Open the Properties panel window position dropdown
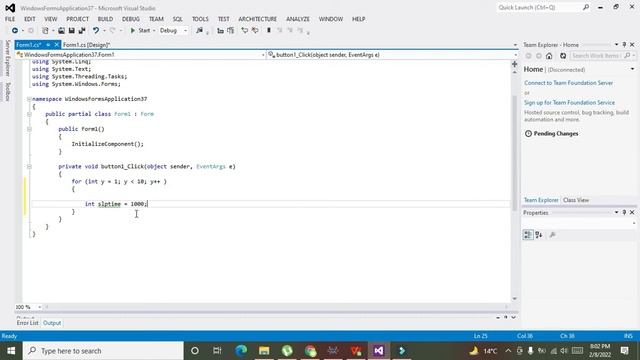Screen dimensions: 640x360 pos(616,213)
